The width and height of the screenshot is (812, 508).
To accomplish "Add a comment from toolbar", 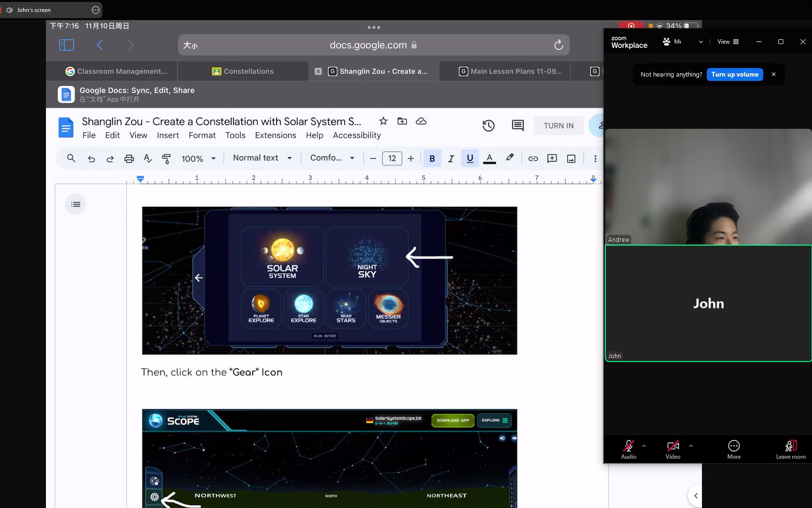I will click(x=552, y=158).
